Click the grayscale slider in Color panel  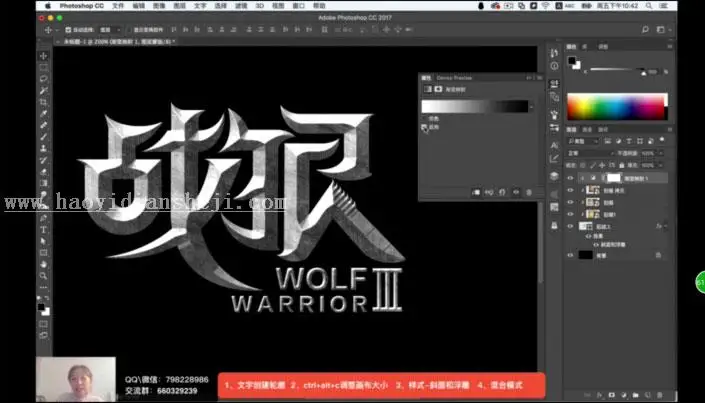click(617, 69)
